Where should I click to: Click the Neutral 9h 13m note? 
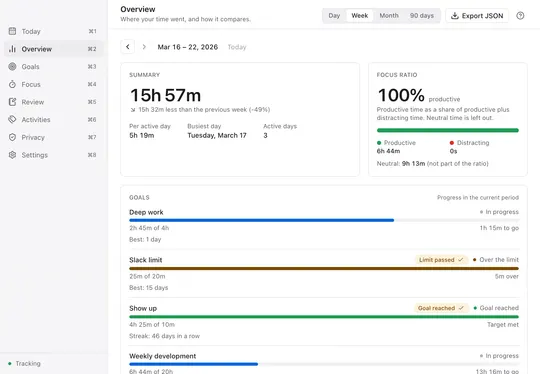433,164
